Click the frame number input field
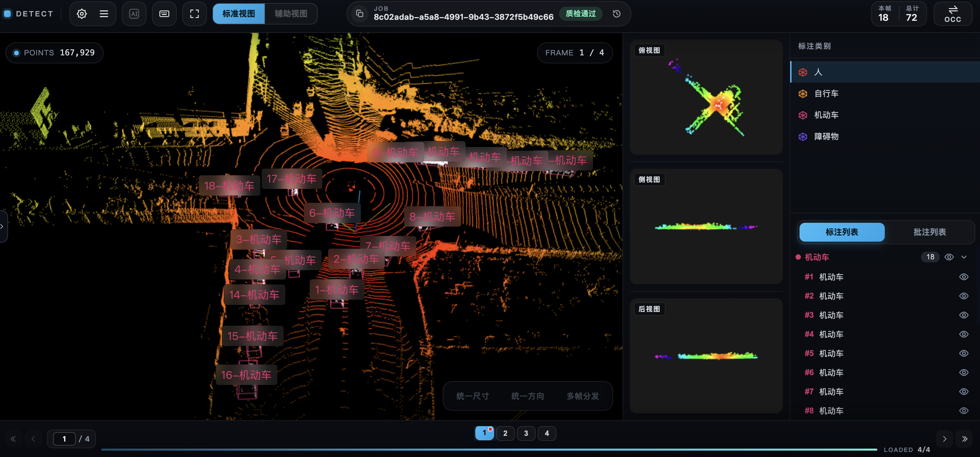Viewport: 980px width, 457px height. (x=64, y=439)
